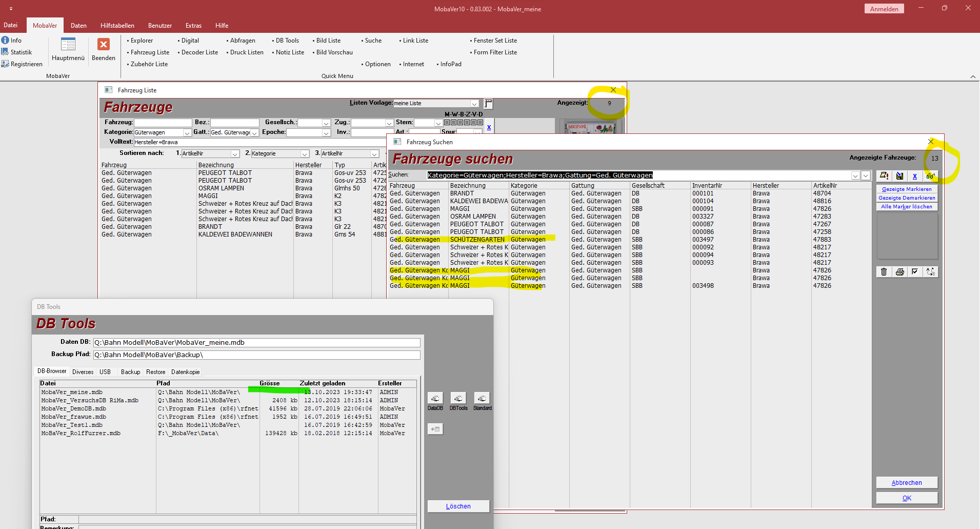980x529 pixels.
Task: Expand first sort dropdown ArtikelNr
Action: [x=235, y=154]
